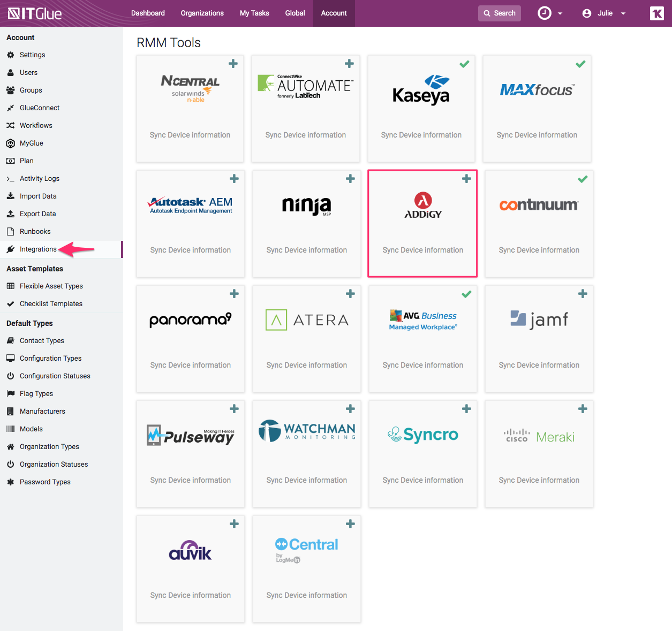This screenshot has width=672, height=631.
Task: Open Organization Types link
Action: click(x=49, y=447)
